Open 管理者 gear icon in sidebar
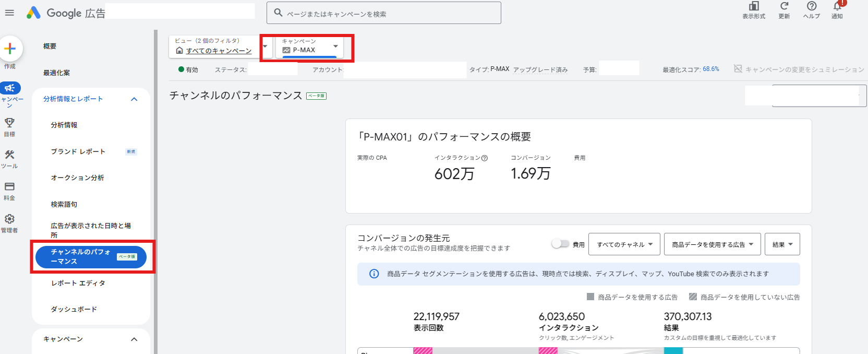Screen dimensions: 868x354 point(9,219)
